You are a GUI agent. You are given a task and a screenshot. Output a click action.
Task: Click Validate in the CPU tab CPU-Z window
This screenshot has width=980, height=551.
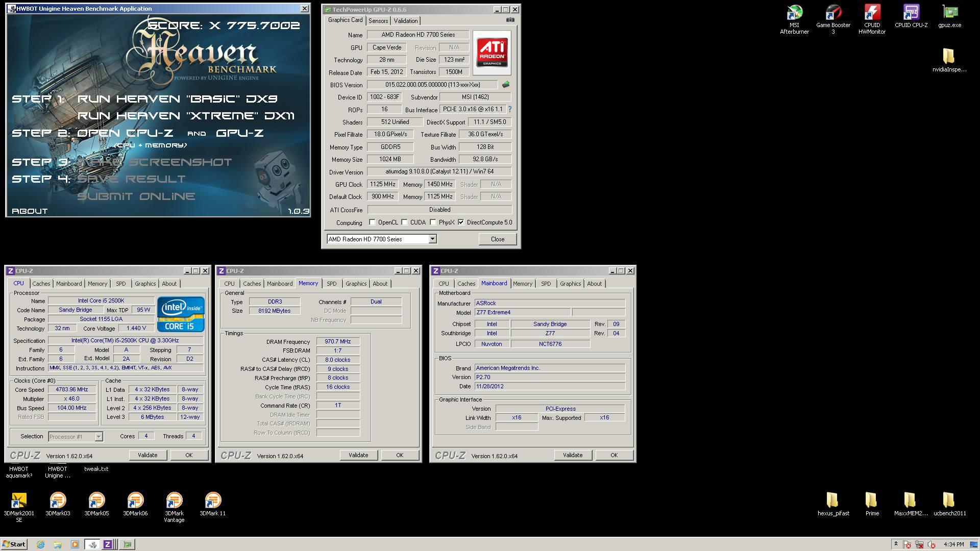pos(148,455)
